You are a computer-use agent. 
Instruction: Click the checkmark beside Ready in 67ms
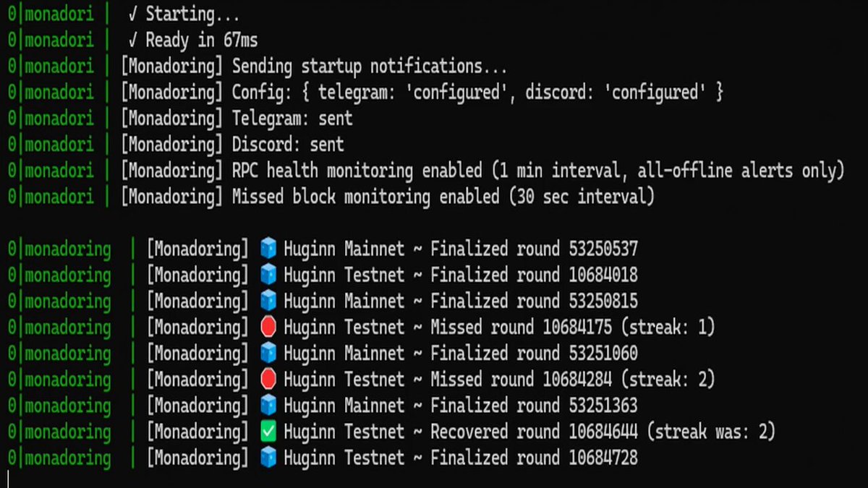coord(132,40)
